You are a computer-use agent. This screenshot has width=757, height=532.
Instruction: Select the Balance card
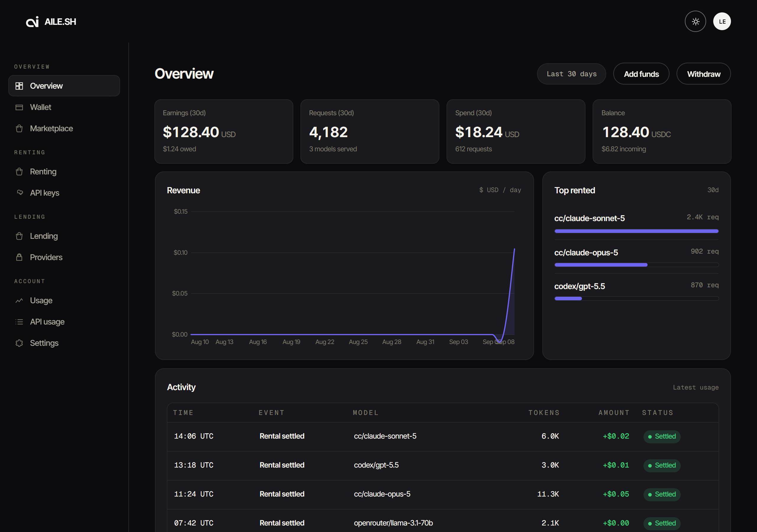coord(662,132)
